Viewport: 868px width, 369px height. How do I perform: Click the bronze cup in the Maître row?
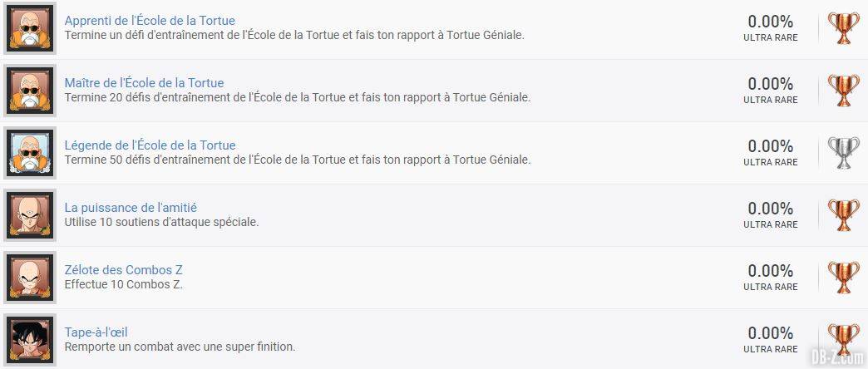[x=844, y=91]
